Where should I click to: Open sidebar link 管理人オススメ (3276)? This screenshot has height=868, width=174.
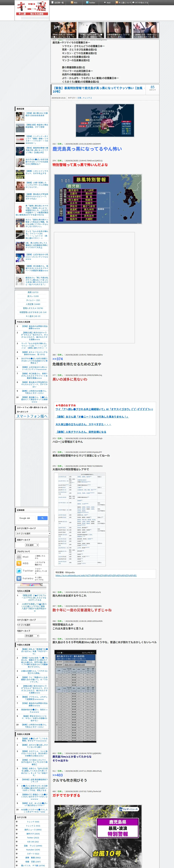[x=33, y=308]
